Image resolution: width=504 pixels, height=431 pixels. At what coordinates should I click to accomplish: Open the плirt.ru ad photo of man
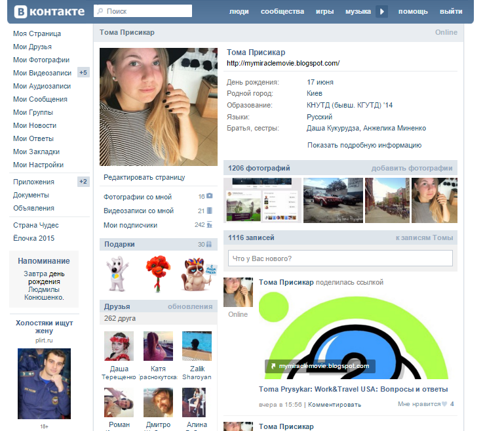44,383
